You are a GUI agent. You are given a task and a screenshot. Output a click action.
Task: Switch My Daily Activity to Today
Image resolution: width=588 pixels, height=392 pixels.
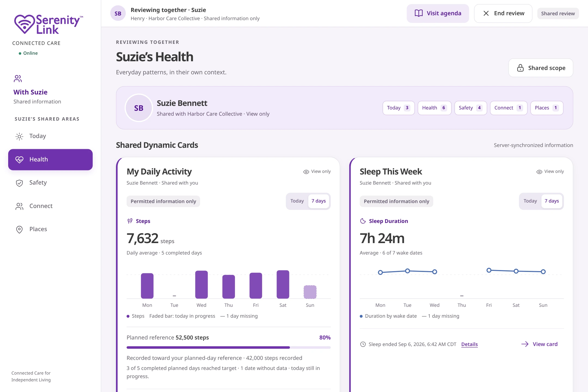tap(297, 201)
